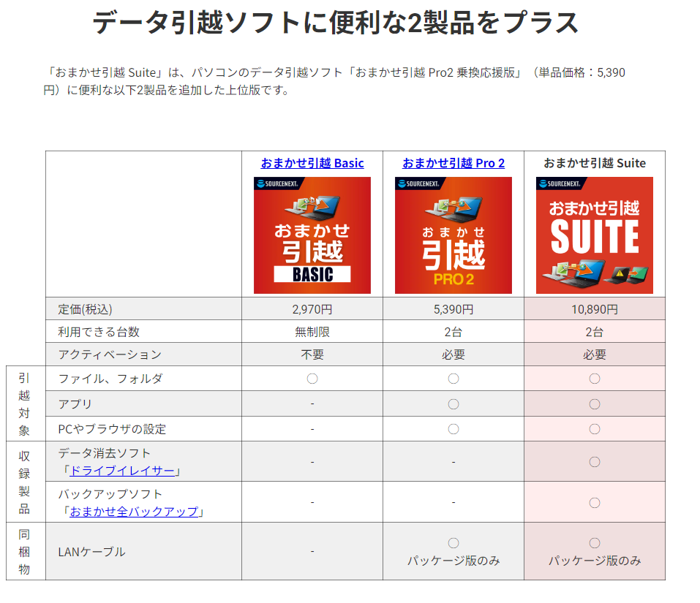Image resolution: width=700 pixels, height=603 pixels.
Task: Click the Suite circle mark for おまかせ全バックアップ
Action: [x=595, y=502]
